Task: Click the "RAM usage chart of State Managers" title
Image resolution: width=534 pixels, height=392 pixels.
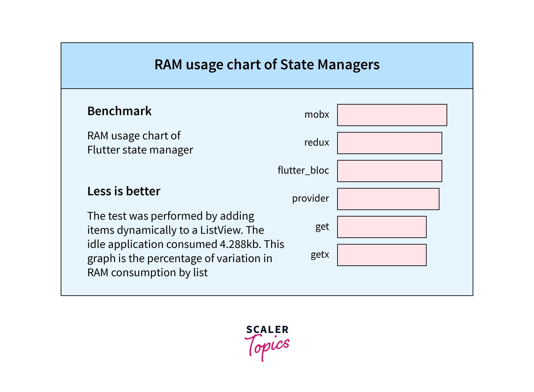Action: click(267, 65)
